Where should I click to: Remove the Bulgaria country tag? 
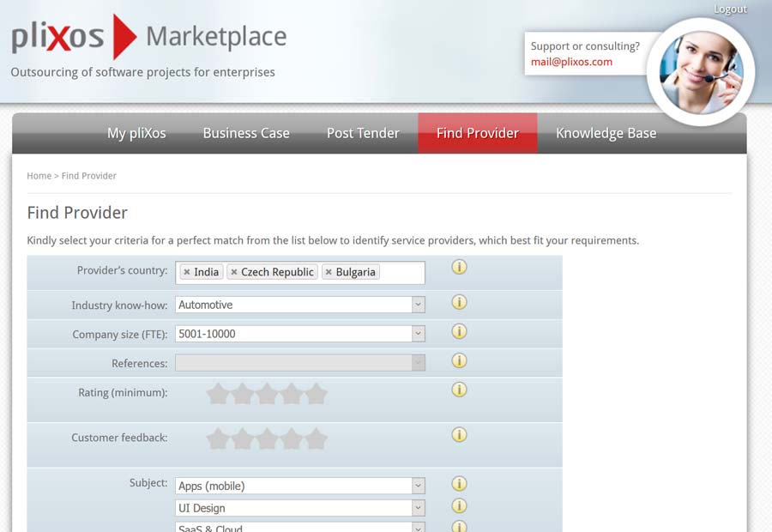[329, 272]
